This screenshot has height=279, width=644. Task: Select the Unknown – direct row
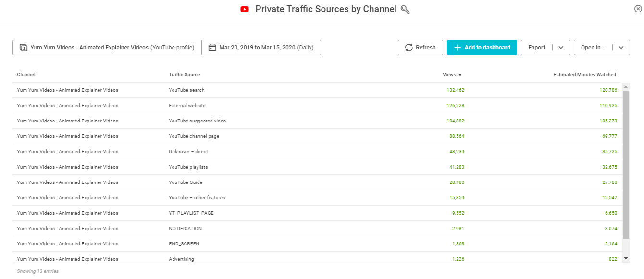[x=317, y=152]
